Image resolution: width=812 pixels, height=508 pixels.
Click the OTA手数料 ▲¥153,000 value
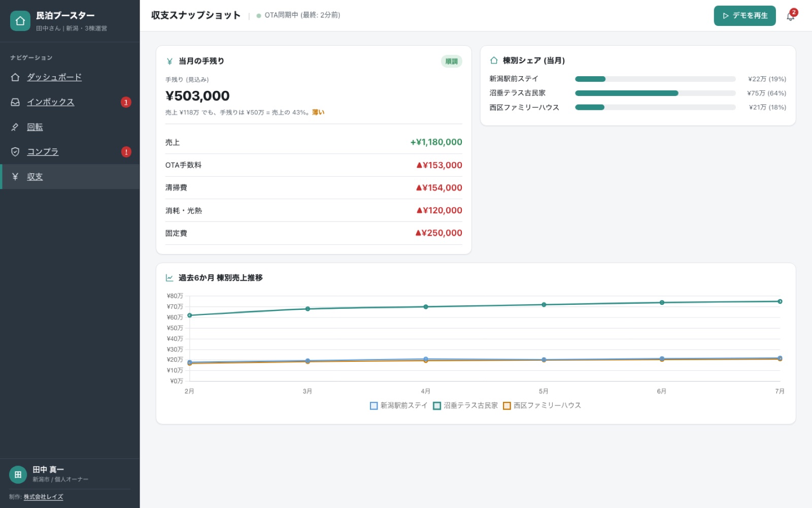coord(439,165)
